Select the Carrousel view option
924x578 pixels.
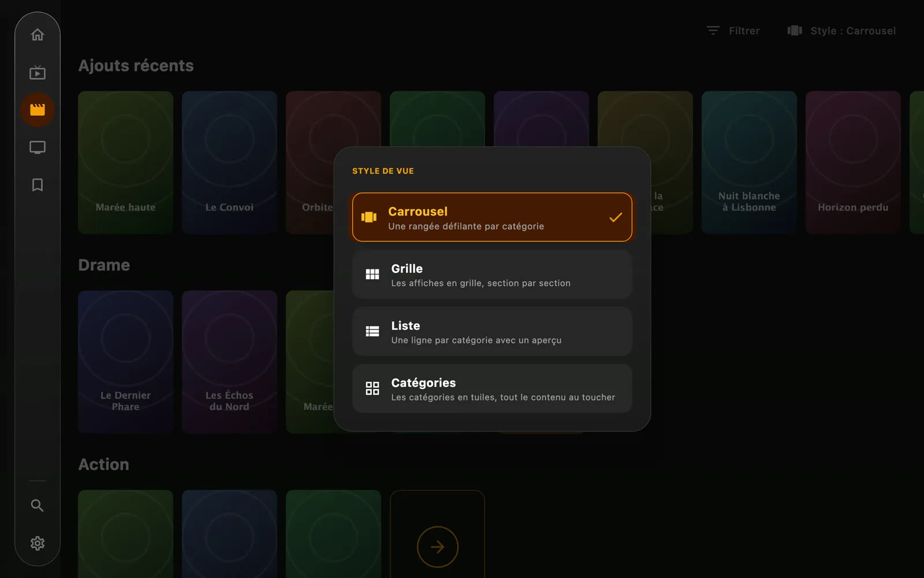click(x=492, y=217)
